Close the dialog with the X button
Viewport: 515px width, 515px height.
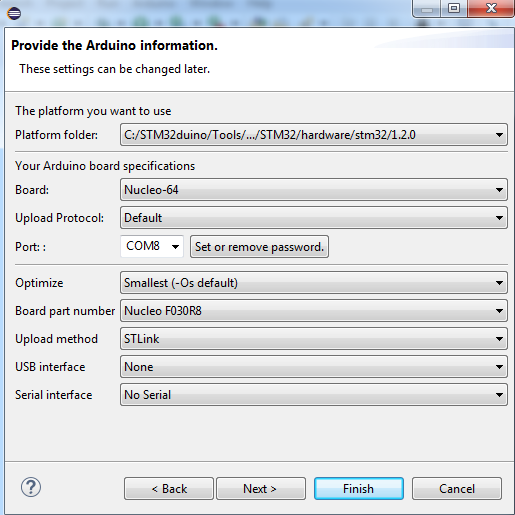[x=491, y=8]
